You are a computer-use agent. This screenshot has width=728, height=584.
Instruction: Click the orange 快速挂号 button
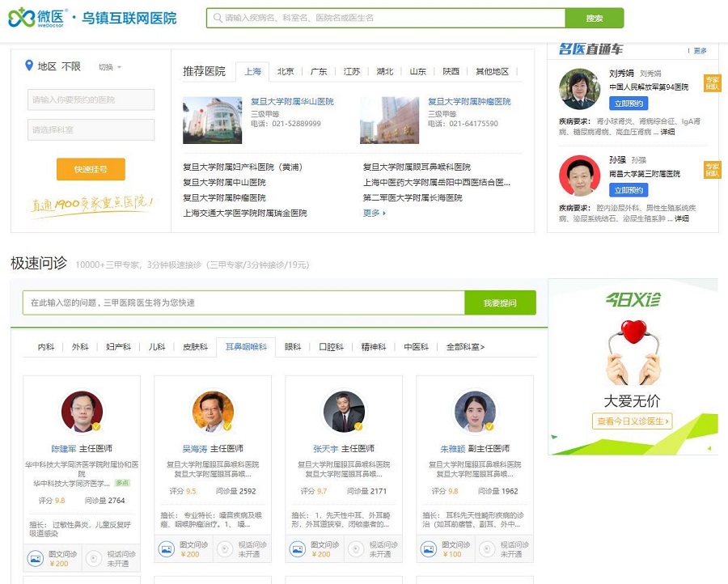[x=91, y=169]
